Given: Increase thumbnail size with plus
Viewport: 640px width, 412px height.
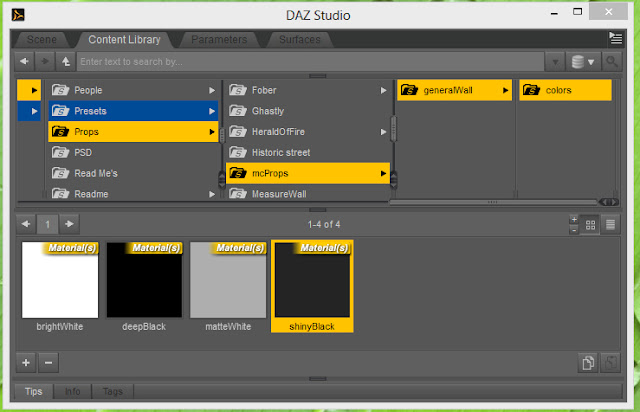Looking at the screenshot, I should tap(574, 220).
